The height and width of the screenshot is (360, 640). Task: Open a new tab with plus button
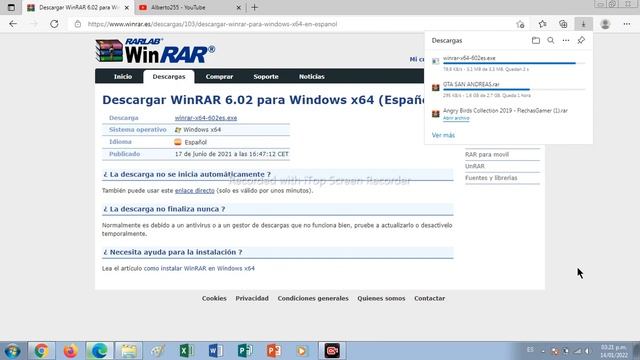click(255, 7)
